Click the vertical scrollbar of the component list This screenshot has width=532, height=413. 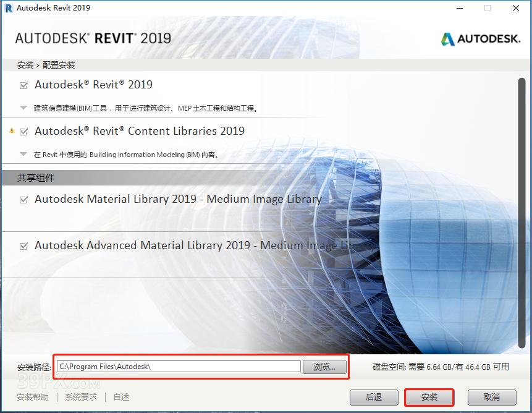click(521, 213)
